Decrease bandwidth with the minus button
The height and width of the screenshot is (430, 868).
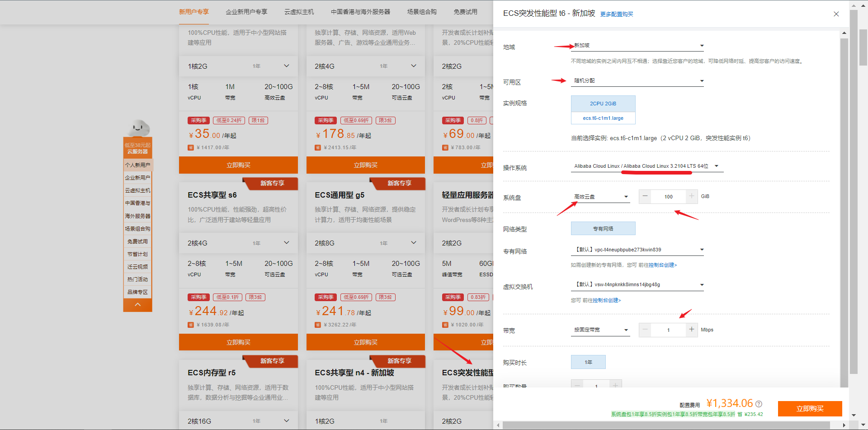tap(645, 330)
